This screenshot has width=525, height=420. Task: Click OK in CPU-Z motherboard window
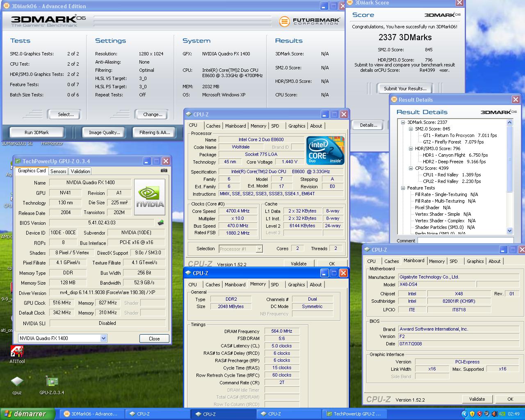tap(510, 399)
